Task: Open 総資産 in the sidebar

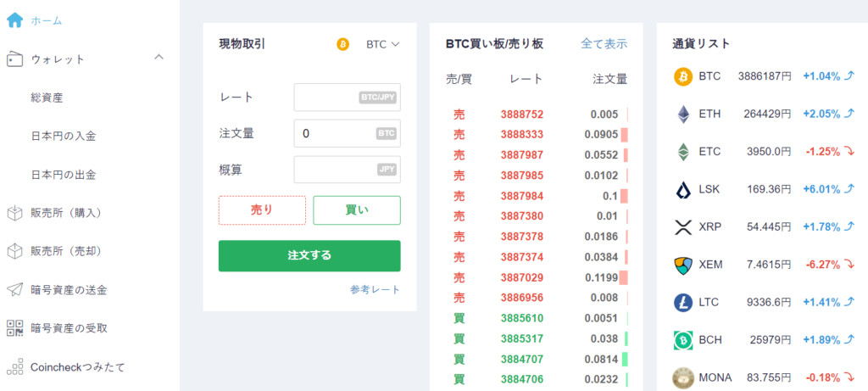Action: (x=47, y=98)
